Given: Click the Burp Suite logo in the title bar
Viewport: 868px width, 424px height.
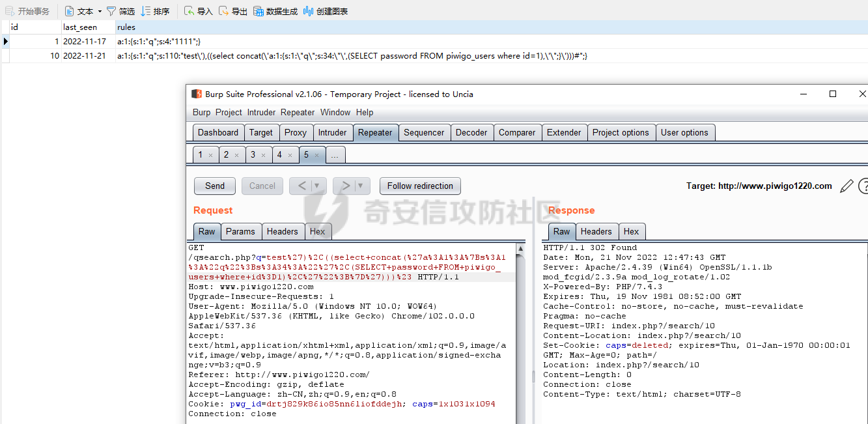Looking at the screenshot, I should click(x=196, y=94).
